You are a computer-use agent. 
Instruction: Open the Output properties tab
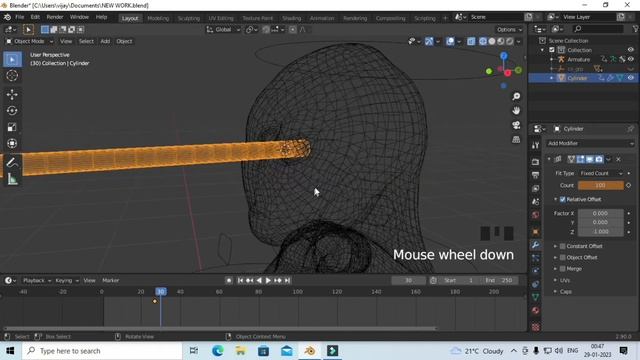click(x=536, y=175)
